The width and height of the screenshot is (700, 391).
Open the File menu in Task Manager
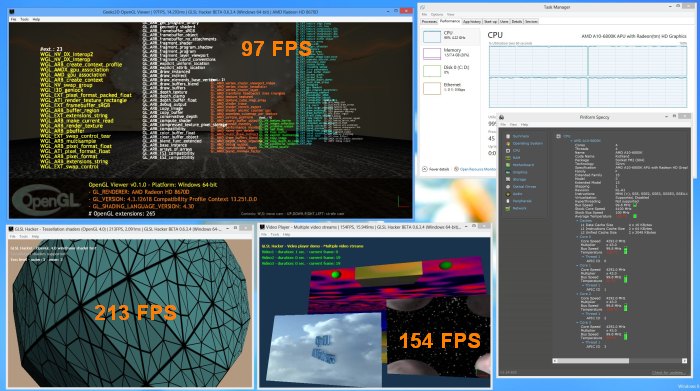tap(424, 14)
